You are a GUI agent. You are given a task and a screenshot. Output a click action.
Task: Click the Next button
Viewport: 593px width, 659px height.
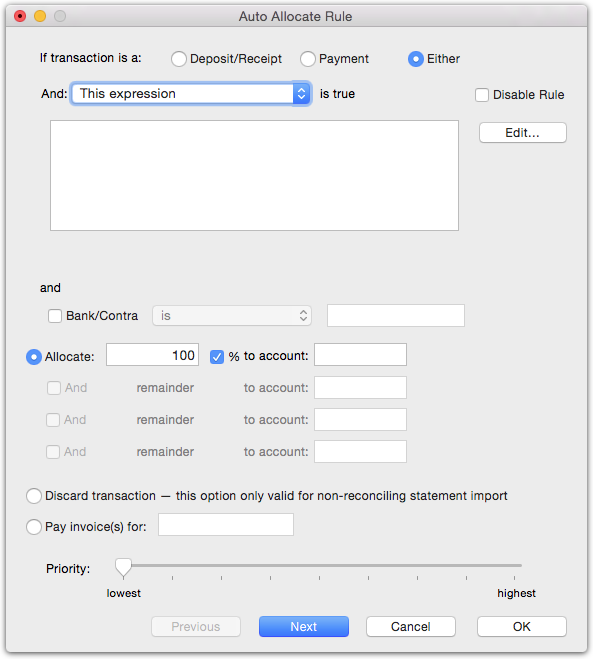pos(304,627)
